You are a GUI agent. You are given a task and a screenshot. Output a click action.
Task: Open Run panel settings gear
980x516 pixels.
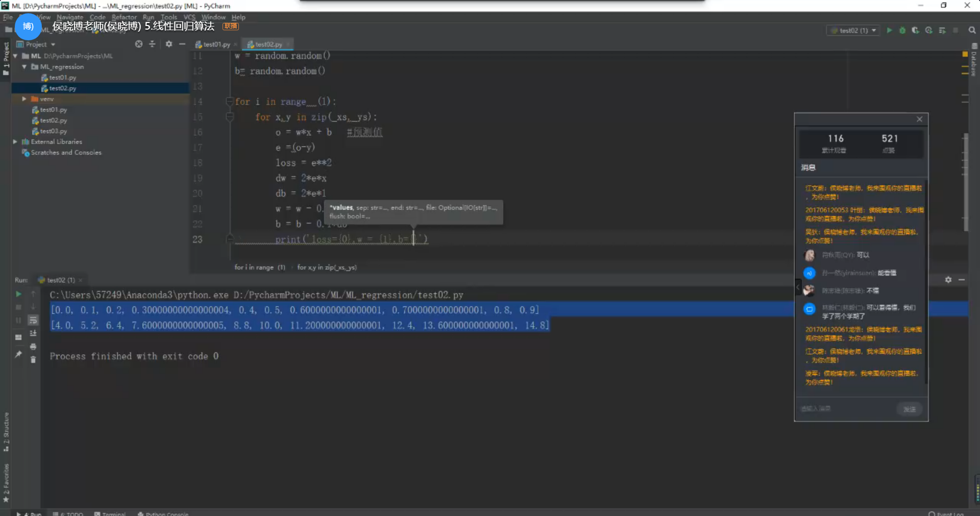pos(948,280)
